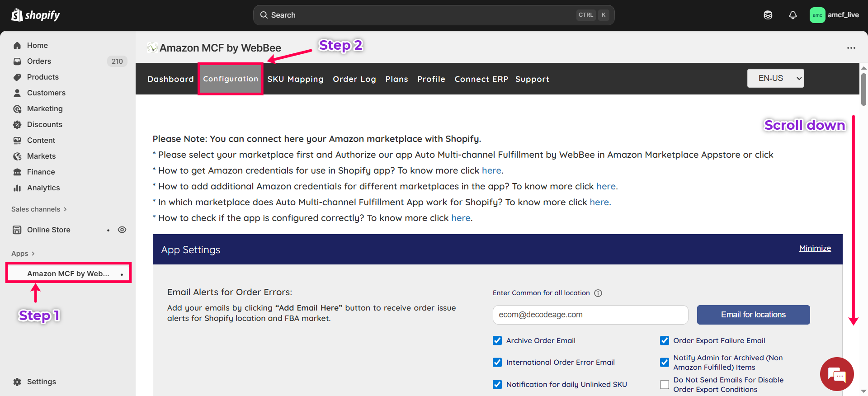868x396 pixels.
Task: Toggle International Order Error Email checkbox
Action: tap(497, 362)
